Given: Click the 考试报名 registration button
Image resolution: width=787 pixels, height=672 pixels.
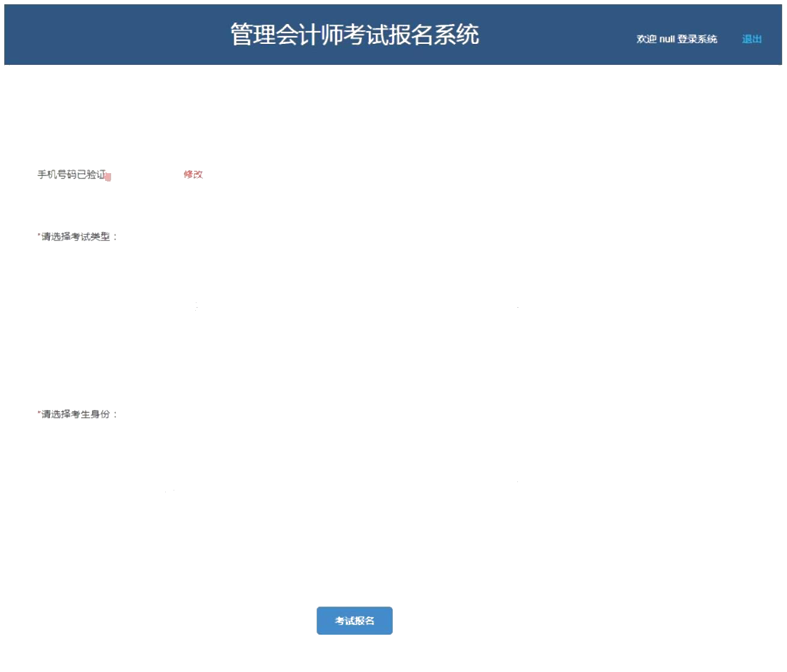Looking at the screenshot, I should point(354,620).
